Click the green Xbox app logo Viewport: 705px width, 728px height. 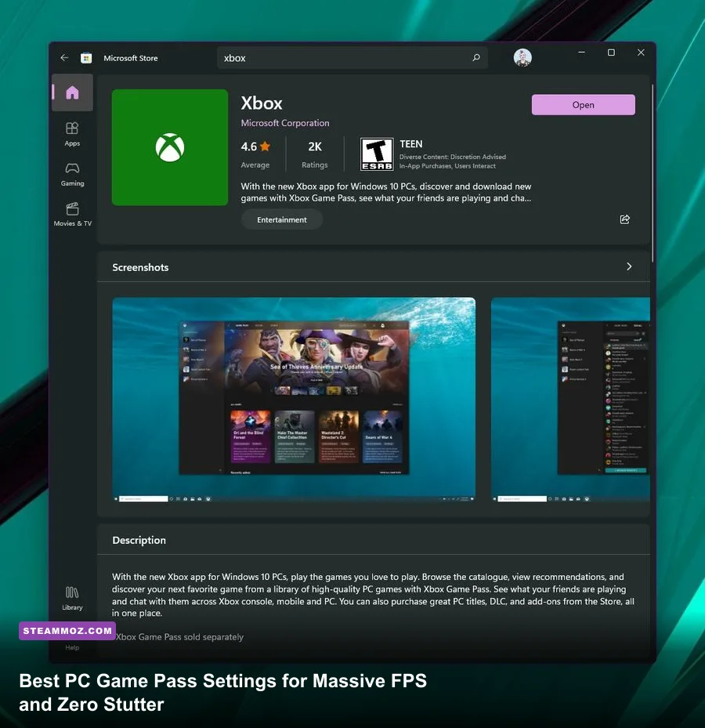click(x=170, y=147)
